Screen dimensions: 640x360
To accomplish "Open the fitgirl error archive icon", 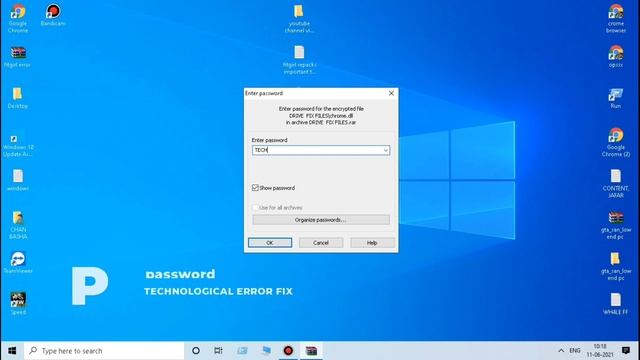I will tap(18, 57).
